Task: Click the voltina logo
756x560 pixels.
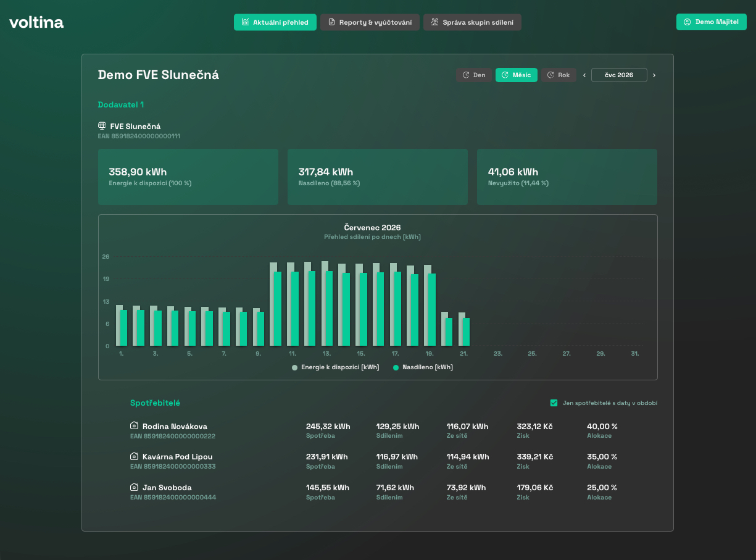Action: click(x=36, y=22)
